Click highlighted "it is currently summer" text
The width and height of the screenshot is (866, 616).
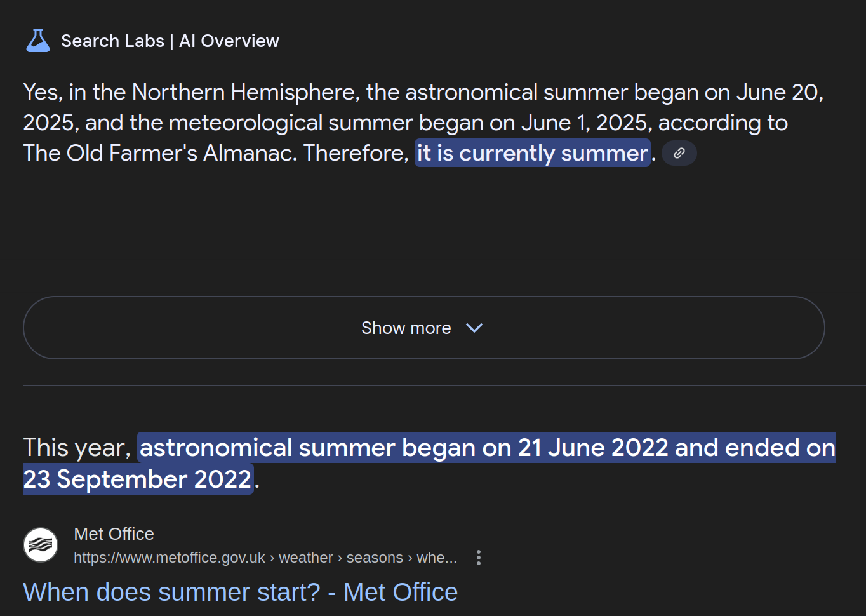[532, 153]
